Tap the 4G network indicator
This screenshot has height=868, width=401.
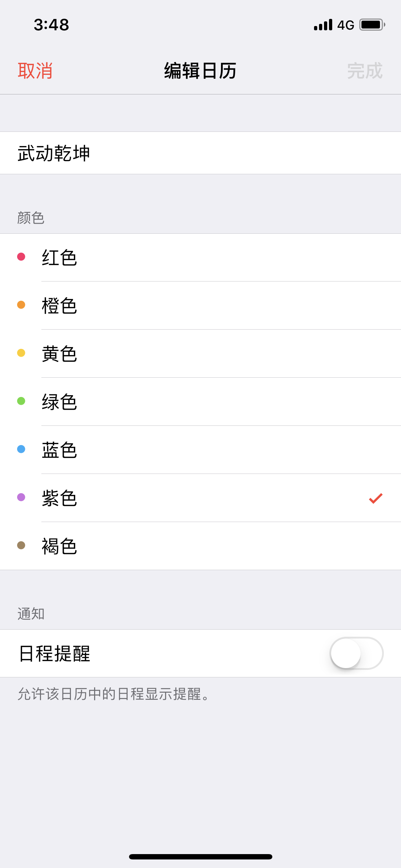point(345,25)
